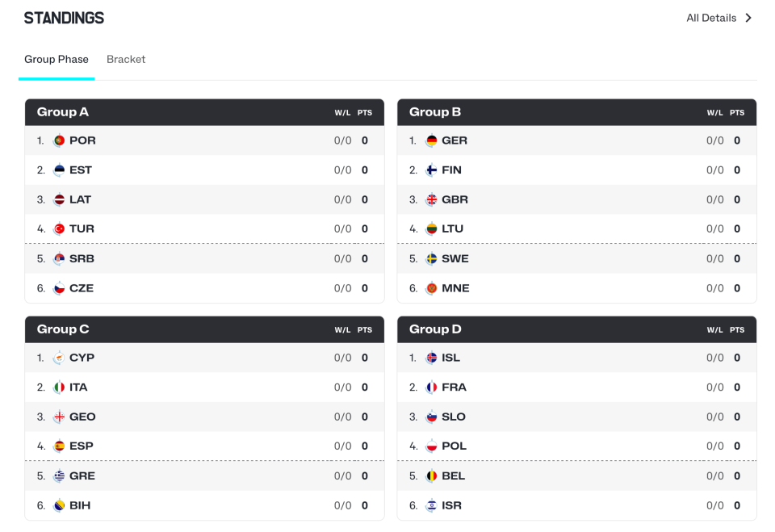Screen dimensions: 775x532
Task: Open the ISR team row in Group D
Action: pyautogui.click(x=576, y=505)
